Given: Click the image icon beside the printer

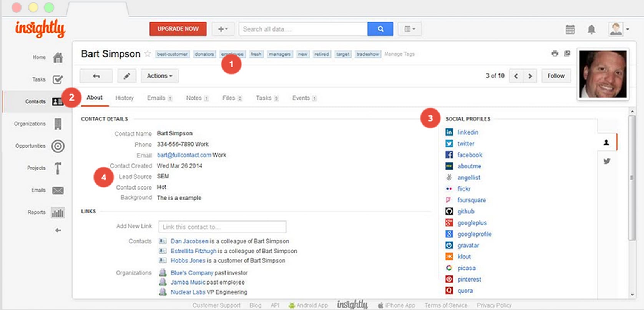Looking at the screenshot, I should tap(567, 53).
